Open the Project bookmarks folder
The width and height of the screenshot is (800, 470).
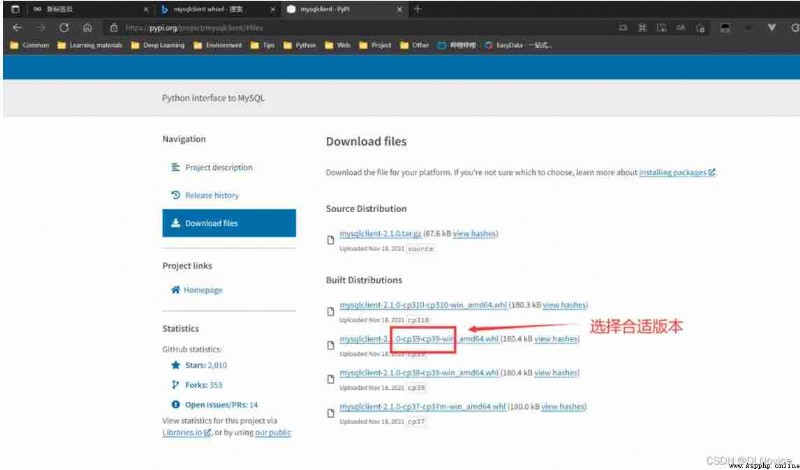(x=375, y=45)
